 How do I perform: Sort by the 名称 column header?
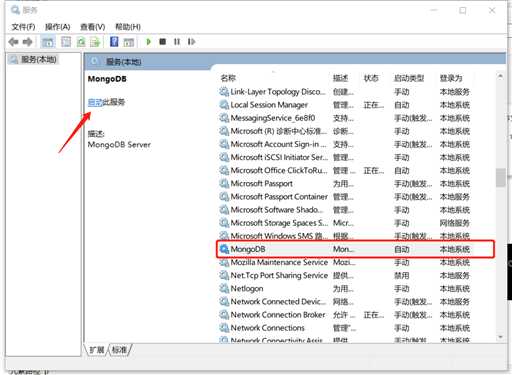tap(228, 78)
